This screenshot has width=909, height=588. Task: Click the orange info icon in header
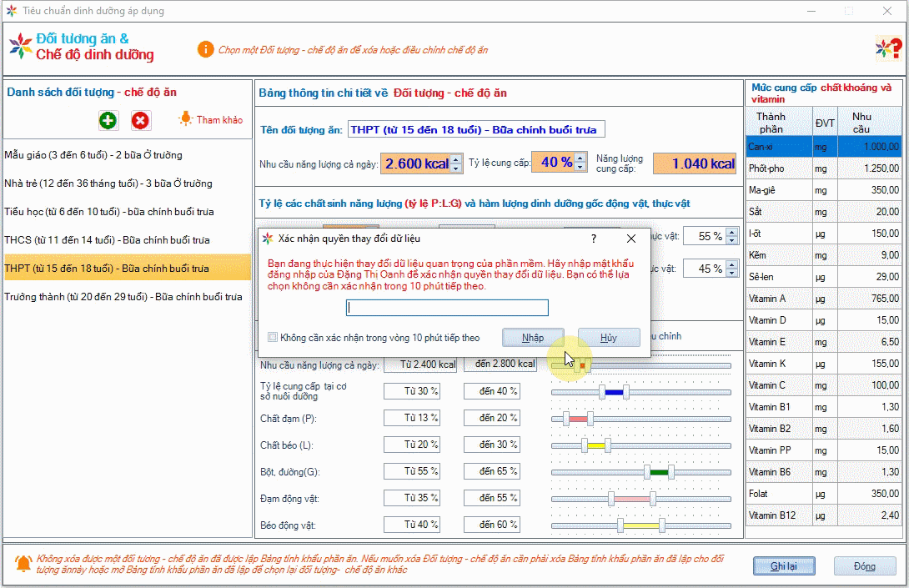coord(205,49)
